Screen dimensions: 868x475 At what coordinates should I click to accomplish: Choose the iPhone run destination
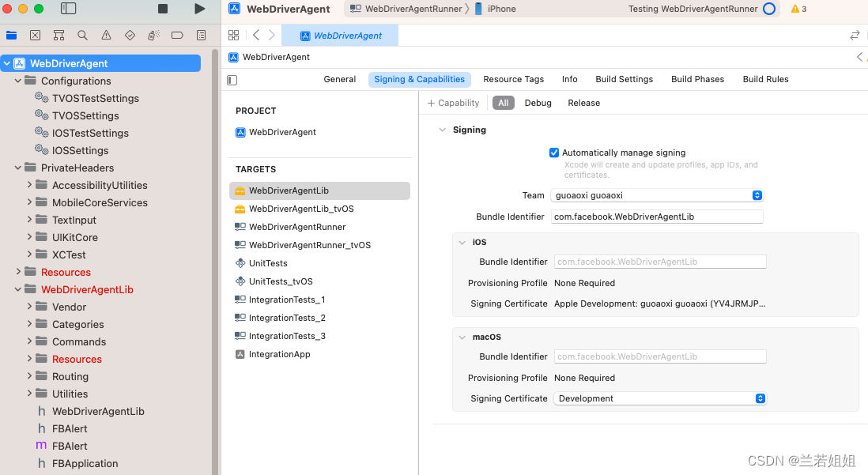(x=496, y=9)
